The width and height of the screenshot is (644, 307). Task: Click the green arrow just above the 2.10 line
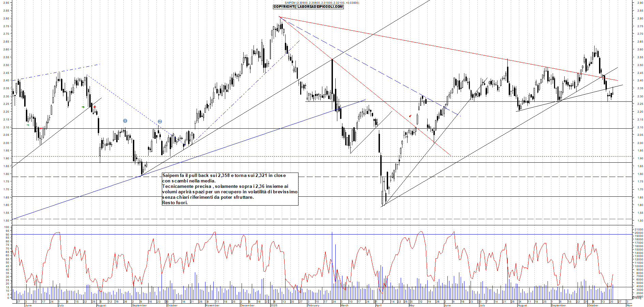coord(28,125)
